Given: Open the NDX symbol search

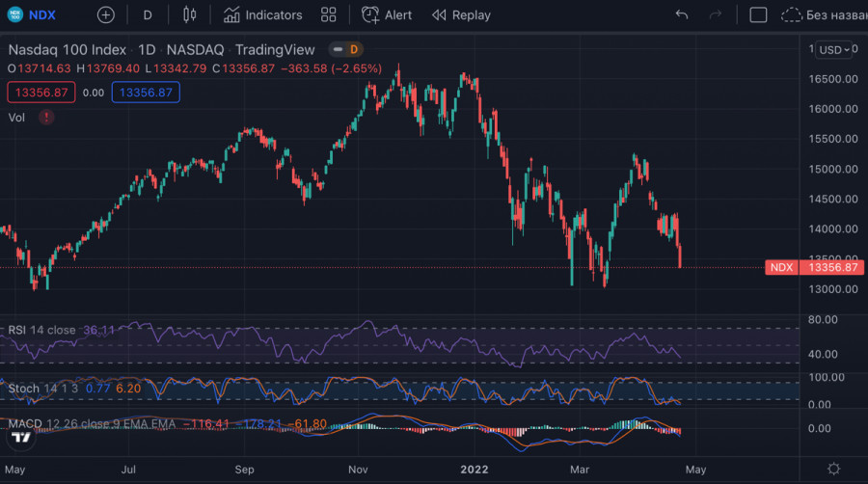Looking at the screenshot, I should [42, 14].
